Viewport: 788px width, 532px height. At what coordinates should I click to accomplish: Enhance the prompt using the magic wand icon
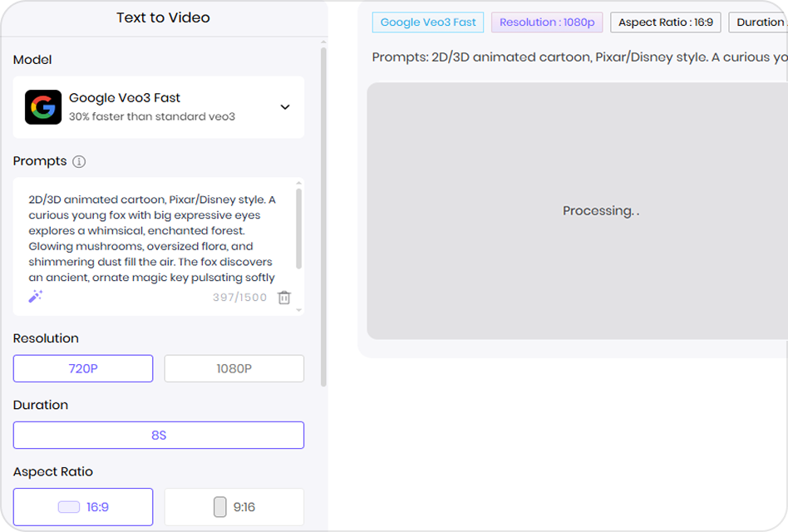click(35, 296)
